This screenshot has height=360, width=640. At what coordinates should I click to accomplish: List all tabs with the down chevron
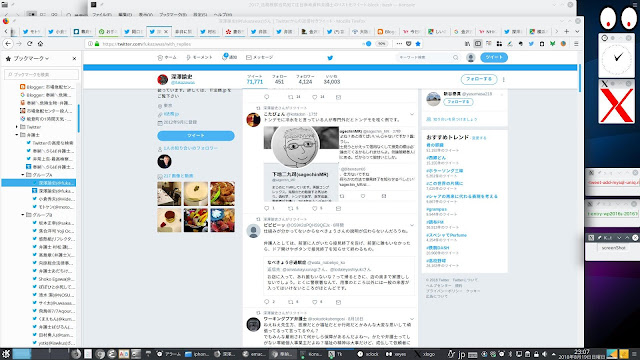pos(577,31)
